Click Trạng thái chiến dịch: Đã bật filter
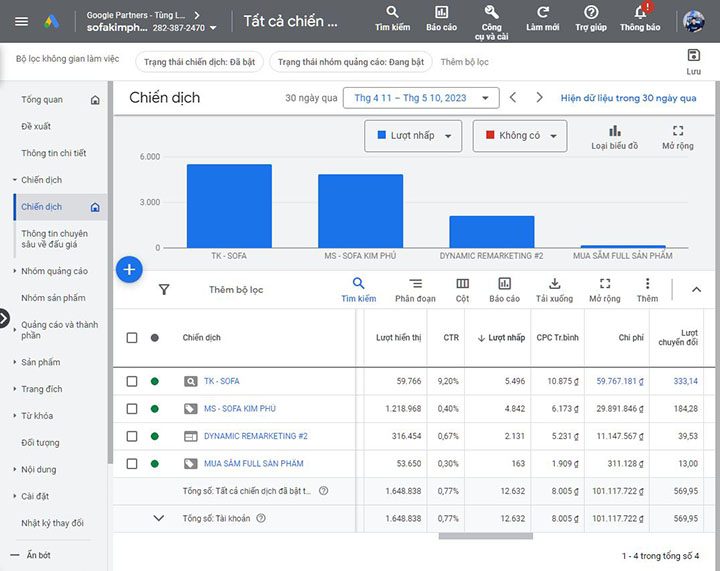Image resolution: width=720 pixels, height=571 pixels. point(199,62)
